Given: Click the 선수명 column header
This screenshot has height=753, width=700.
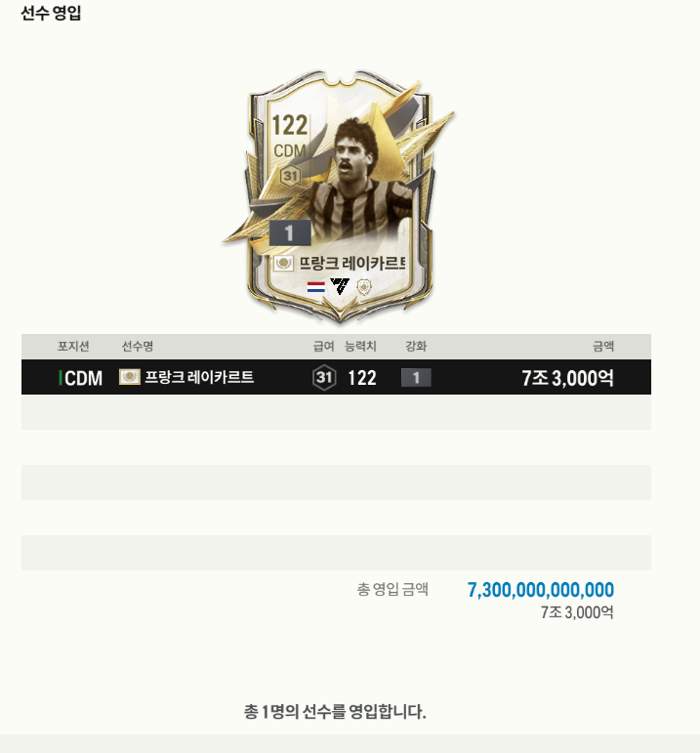Looking at the screenshot, I should tap(138, 347).
